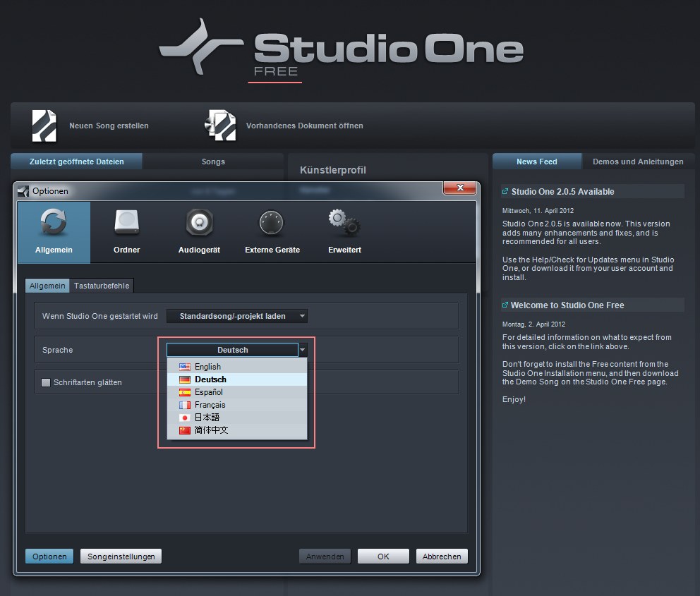Choose 日本語 from the language list
Image resolution: width=700 pixels, height=596 pixels.
pos(236,418)
